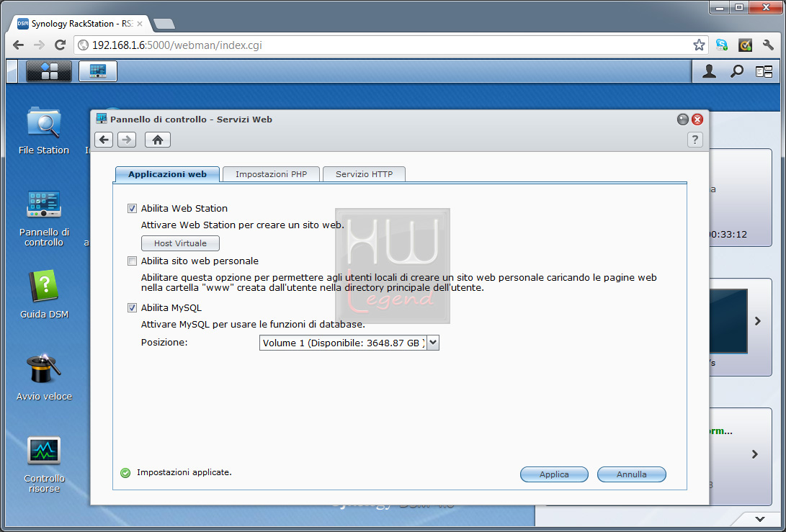Click browser forward arrow
This screenshot has width=786, height=532.
tap(39, 45)
